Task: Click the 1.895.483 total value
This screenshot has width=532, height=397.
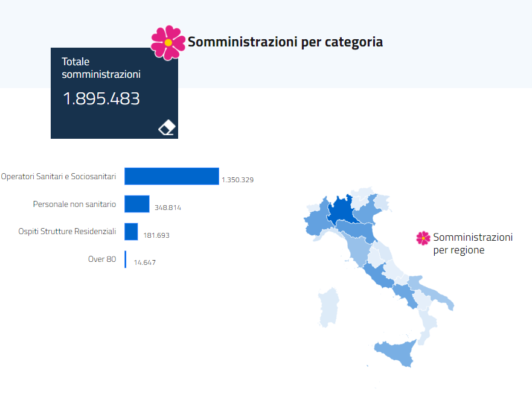Action: click(101, 99)
